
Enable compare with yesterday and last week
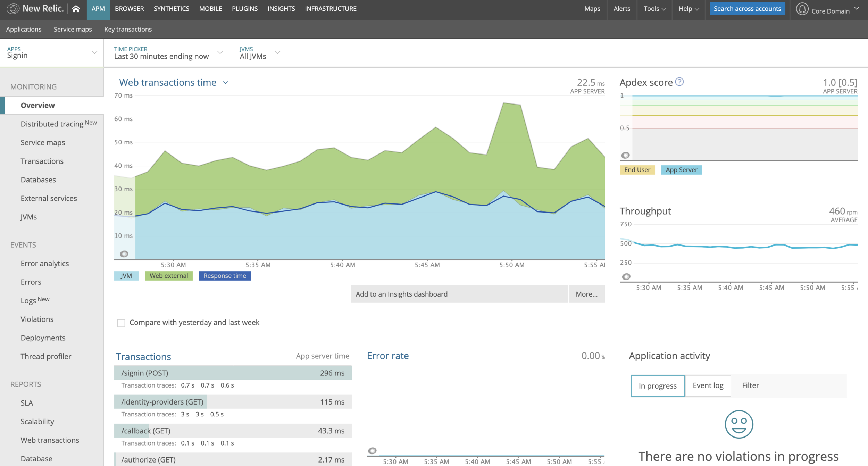(x=121, y=323)
